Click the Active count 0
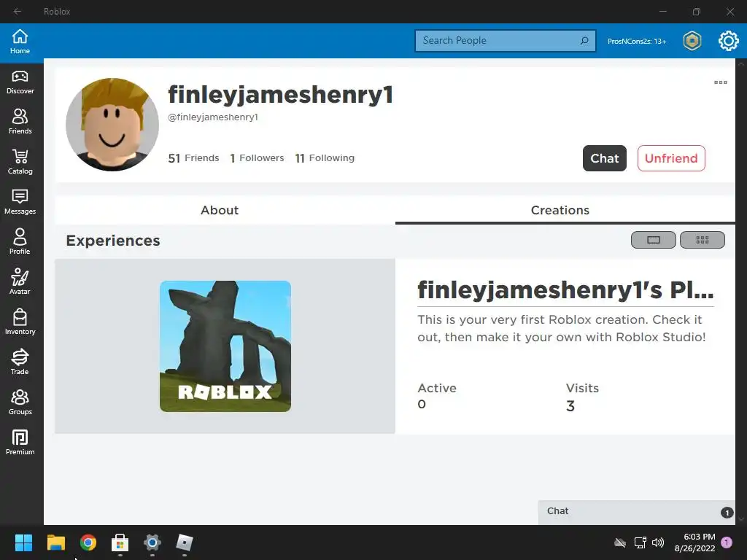Viewport: 747px width, 560px height. pos(422,404)
